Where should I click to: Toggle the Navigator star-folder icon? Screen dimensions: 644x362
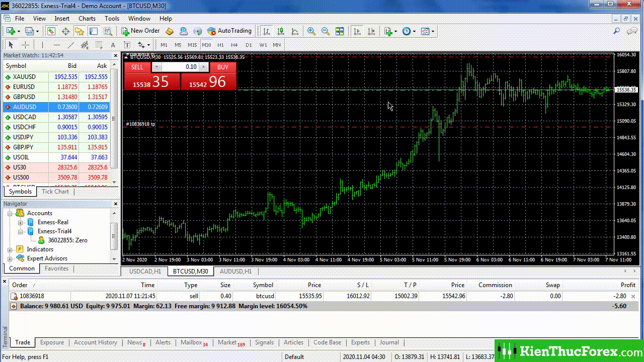79,31
